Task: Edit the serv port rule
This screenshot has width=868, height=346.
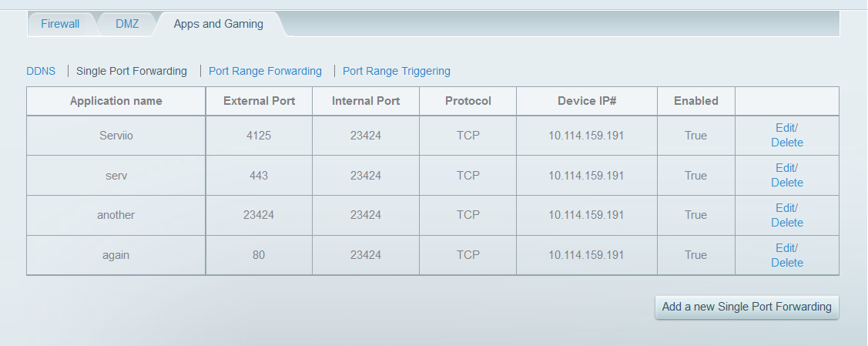Action: 786,168
